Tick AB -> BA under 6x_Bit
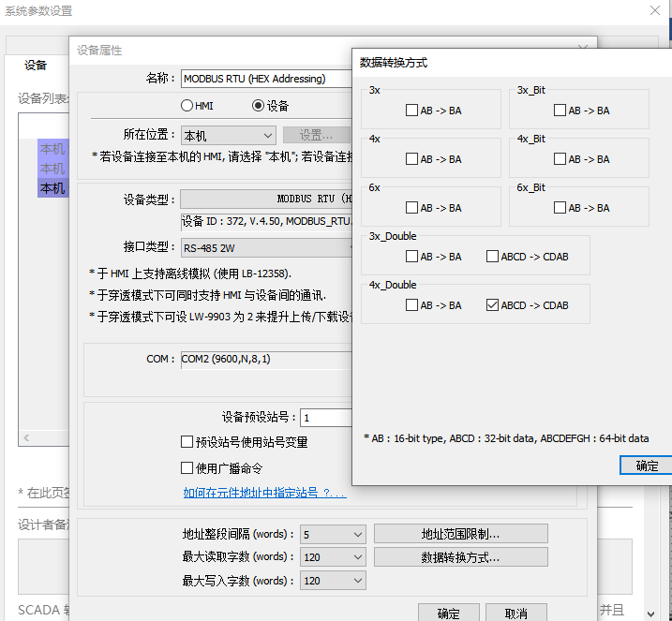This screenshot has width=672, height=621. [x=560, y=208]
